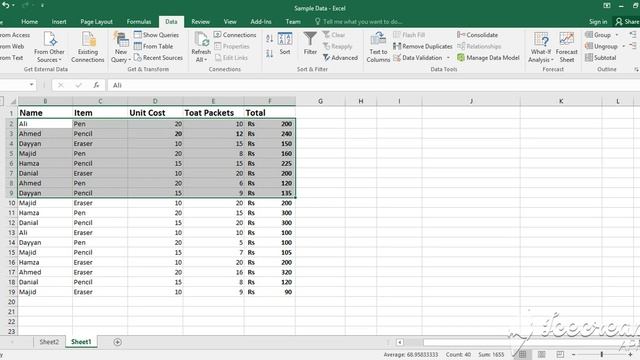Click the Select All corner triangle
The width and height of the screenshot is (640, 360).
(13, 101)
